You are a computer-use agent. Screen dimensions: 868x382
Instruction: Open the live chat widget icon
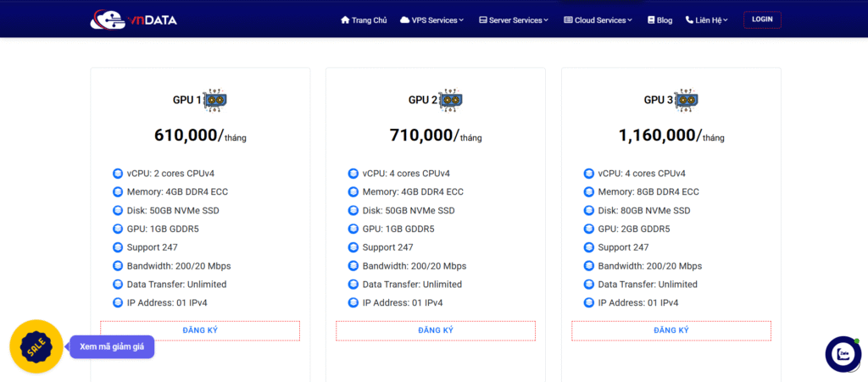(843, 353)
